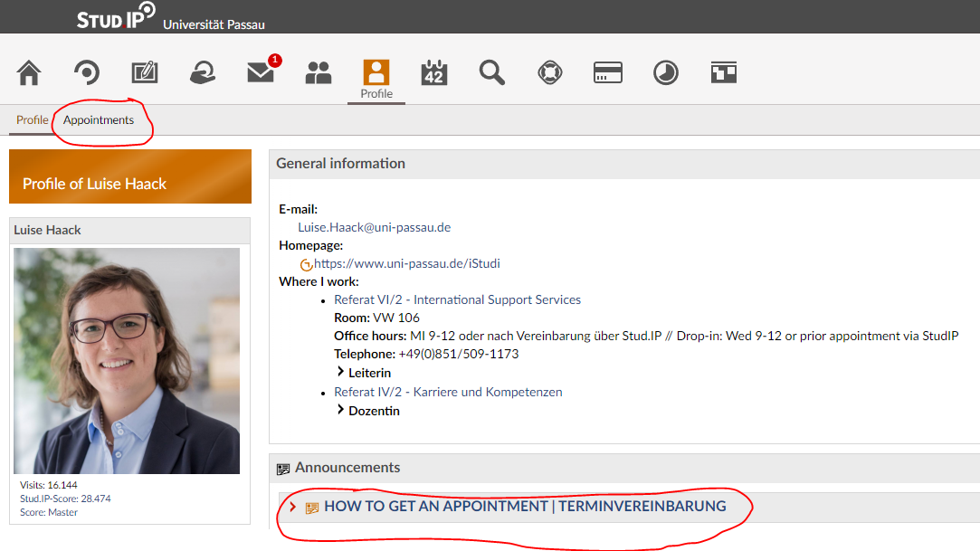
Task: Select the Profile sub-tab
Action: click(32, 120)
